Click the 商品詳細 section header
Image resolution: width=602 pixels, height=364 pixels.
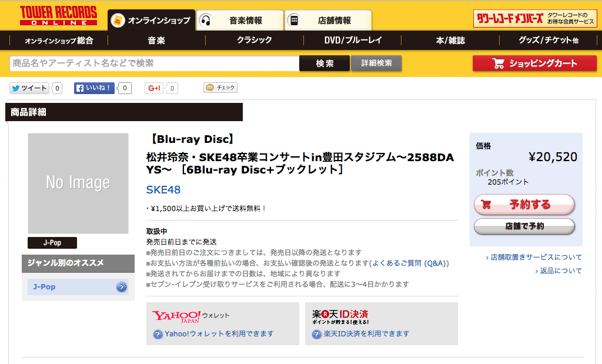pyautogui.click(x=124, y=112)
